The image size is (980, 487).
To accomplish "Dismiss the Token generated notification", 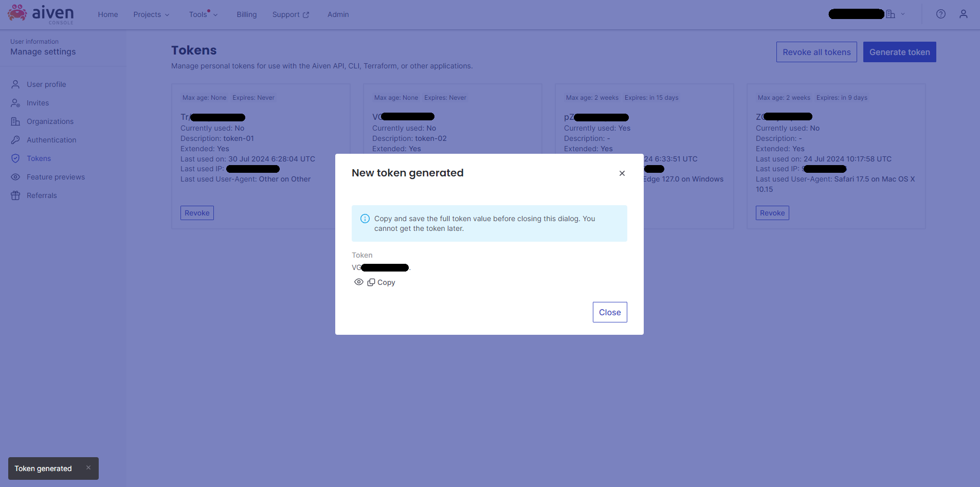I will pos(88,468).
